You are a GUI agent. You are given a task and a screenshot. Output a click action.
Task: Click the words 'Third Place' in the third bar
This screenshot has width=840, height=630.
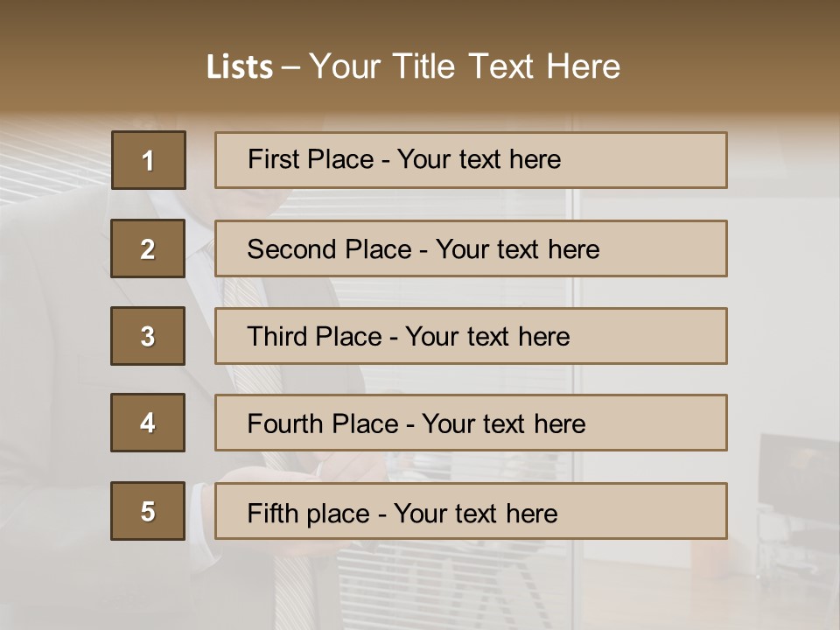coord(314,336)
